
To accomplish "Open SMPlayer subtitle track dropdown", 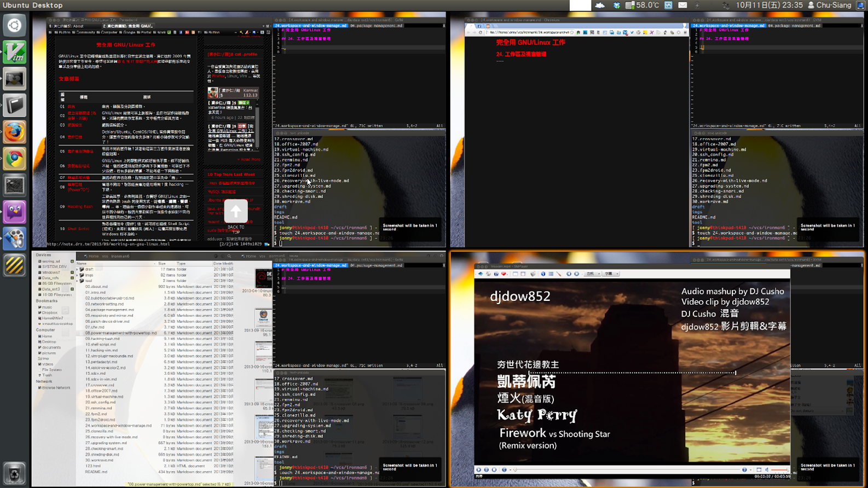I will [611, 274].
